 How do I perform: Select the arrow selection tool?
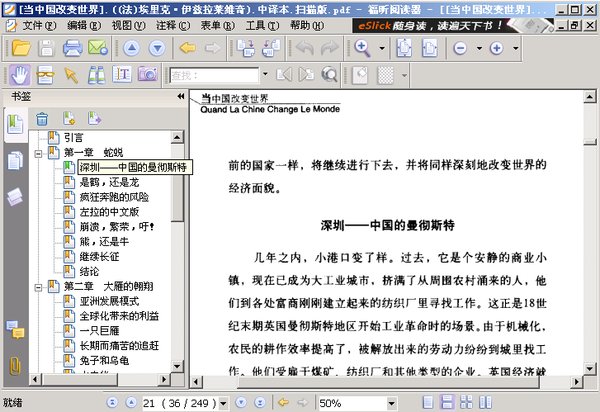(71, 75)
